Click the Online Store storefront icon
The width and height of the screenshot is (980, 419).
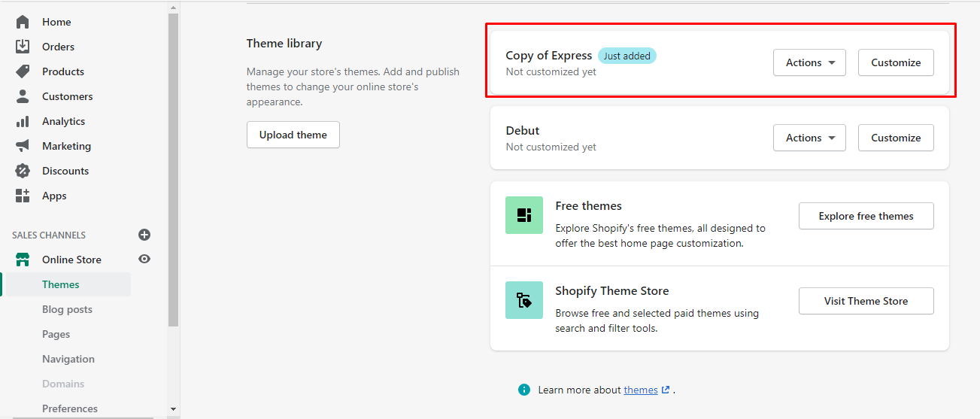coord(23,260)
